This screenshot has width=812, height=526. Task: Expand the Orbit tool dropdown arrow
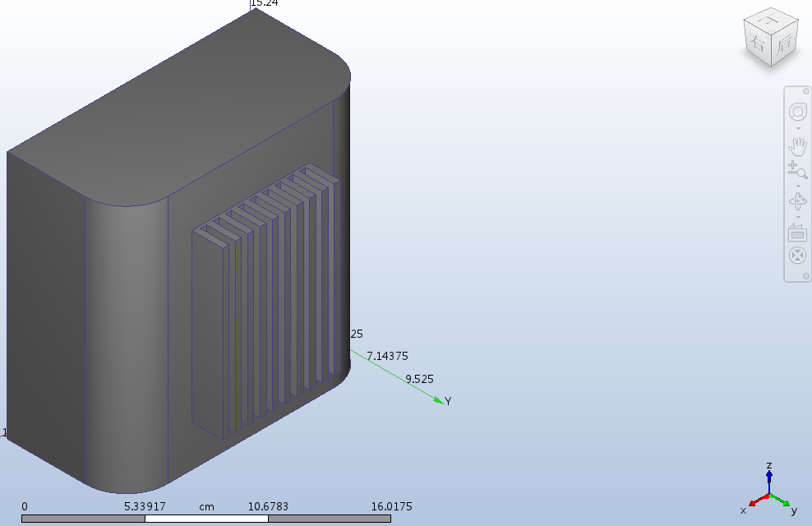[798, 217]
